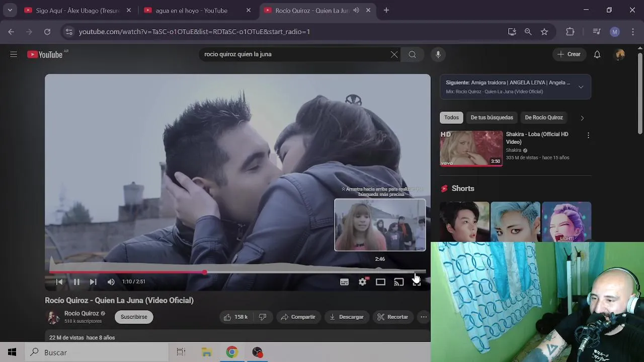The image size is (644, 362).
Task: Create a clip with Recortar
Action: [x=392, y=317]
